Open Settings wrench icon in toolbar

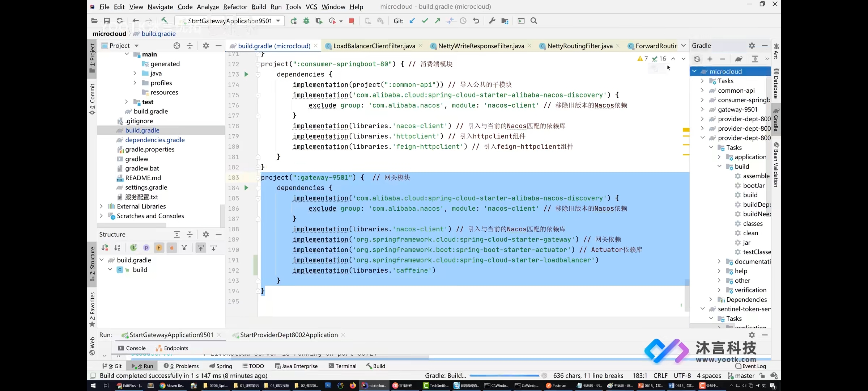[x=492, y=21]
